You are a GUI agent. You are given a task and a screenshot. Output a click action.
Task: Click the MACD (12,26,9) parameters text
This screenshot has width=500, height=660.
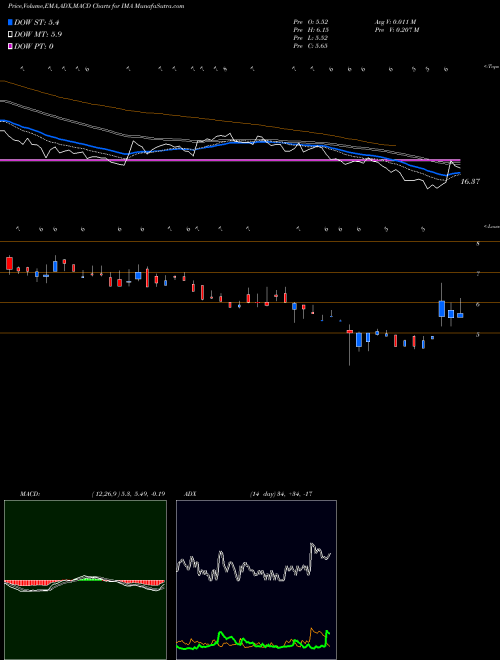[128, 494]
